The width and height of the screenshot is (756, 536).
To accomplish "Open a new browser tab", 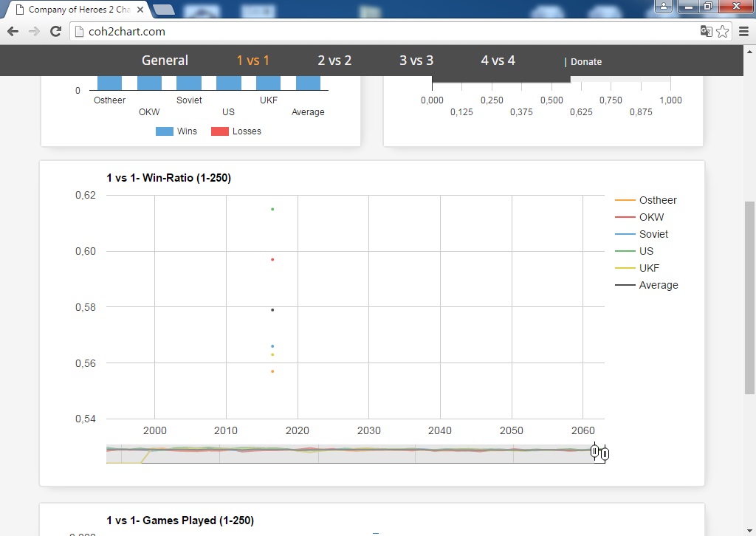I will 164,10.
